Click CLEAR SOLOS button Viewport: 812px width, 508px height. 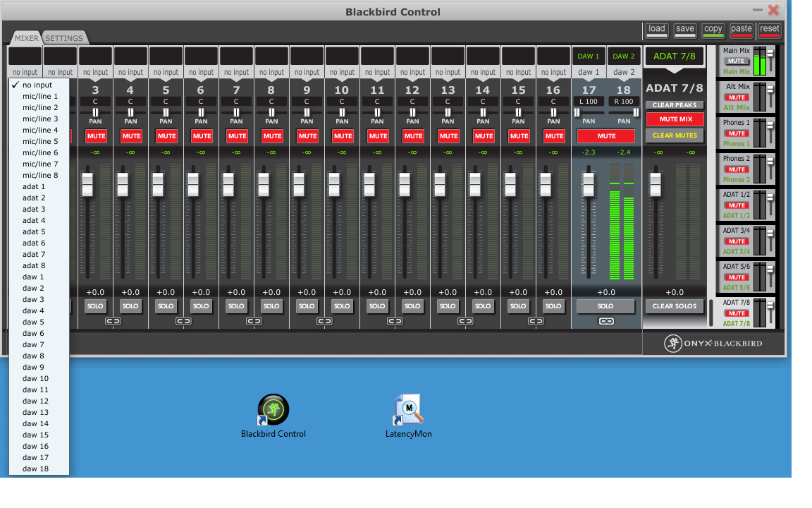[x=675, y=306]
